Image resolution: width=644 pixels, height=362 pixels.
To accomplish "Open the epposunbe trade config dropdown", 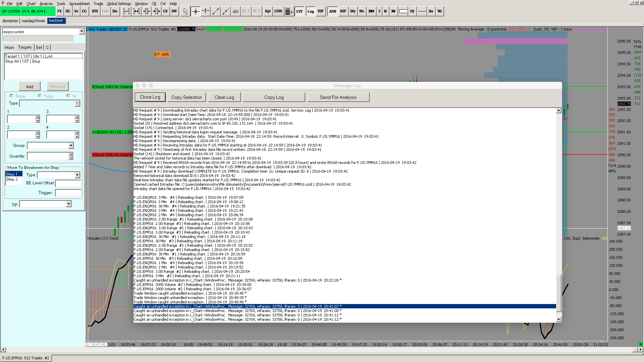I will click(x=82, y=32).
